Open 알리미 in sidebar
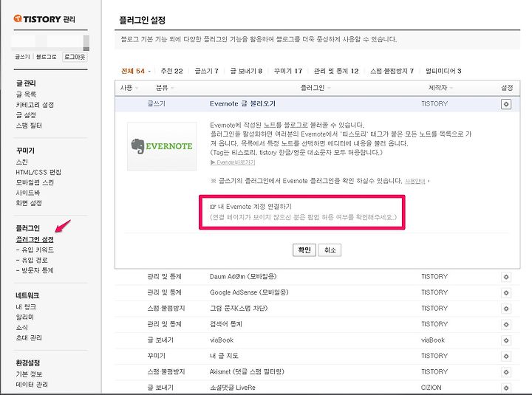This screenshot has height=395, width=532. tap(25, 317)
